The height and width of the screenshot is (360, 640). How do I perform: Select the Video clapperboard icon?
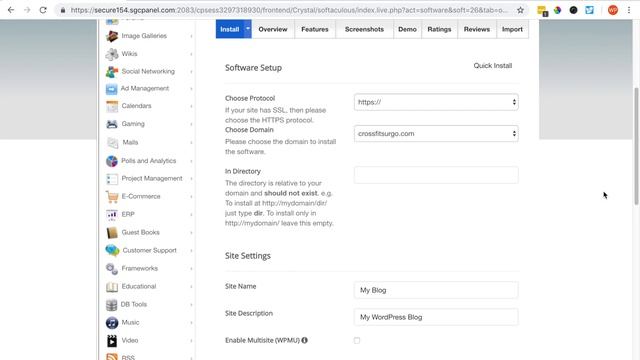pyautogui.click(x=112, y=340)
